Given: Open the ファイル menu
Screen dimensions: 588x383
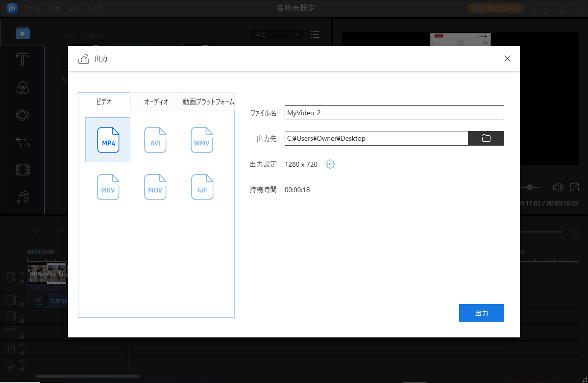Looking at the screenshot, I should 31,8.
